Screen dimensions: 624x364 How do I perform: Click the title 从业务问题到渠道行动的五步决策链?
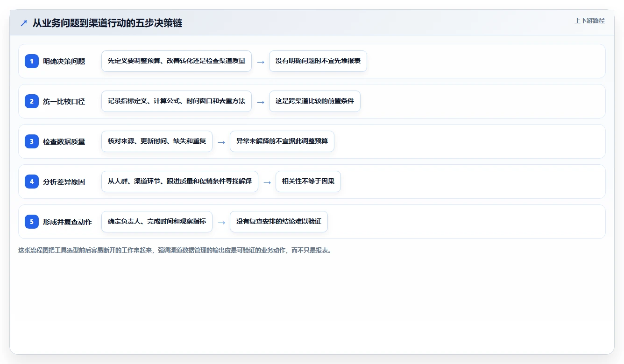coord(107,23)
